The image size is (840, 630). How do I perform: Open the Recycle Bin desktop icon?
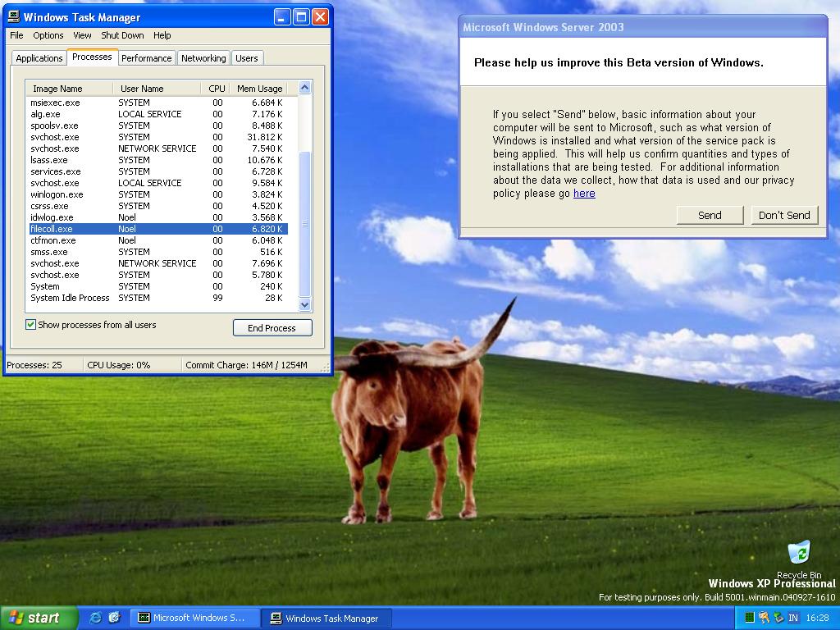pos(799,559)
